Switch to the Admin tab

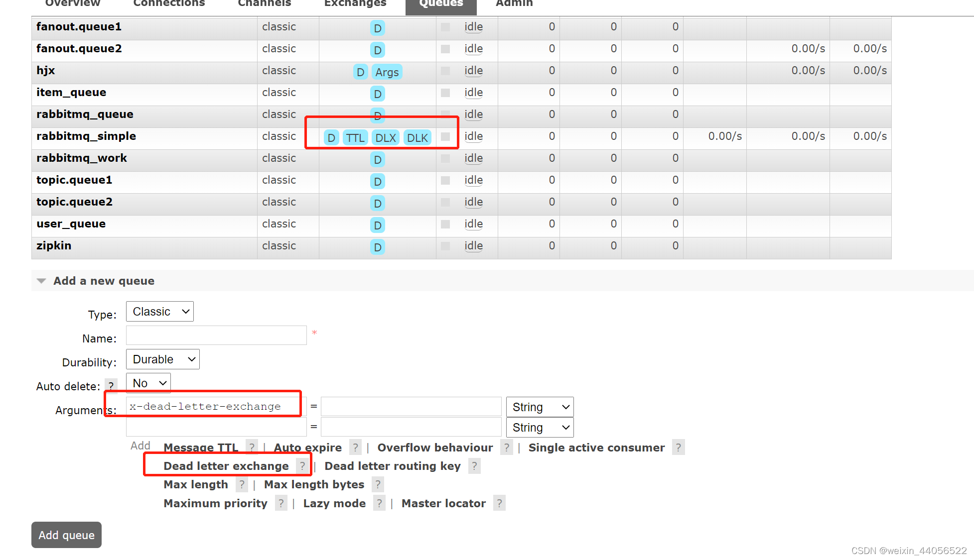(514, 4)
